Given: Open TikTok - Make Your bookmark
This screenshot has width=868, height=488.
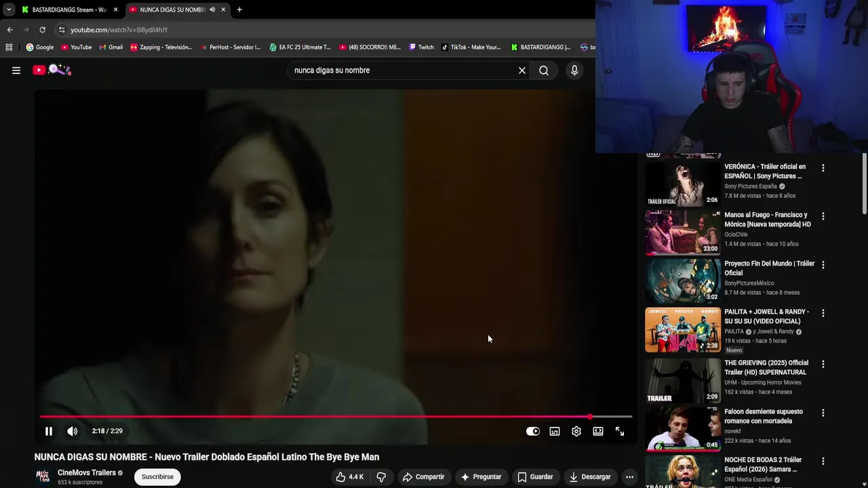Looking at the screenshot, I should pyautogui.click(x=471, y=47).
